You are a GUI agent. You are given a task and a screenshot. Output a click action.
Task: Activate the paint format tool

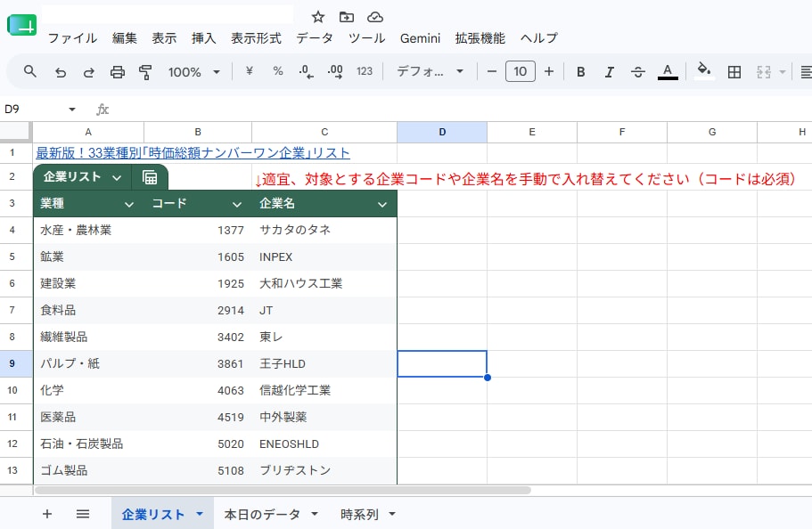pos(145,72)
